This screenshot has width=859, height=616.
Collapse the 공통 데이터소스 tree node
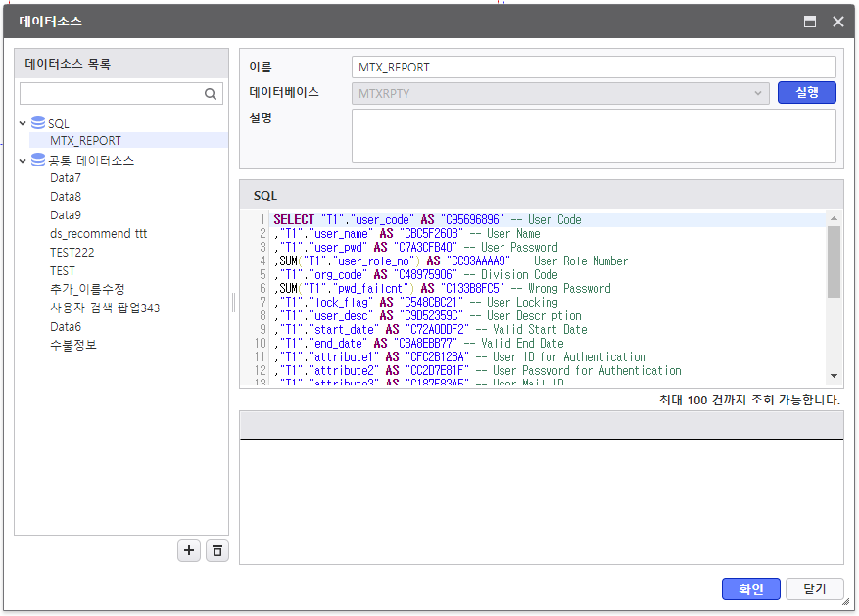(23, 161)
